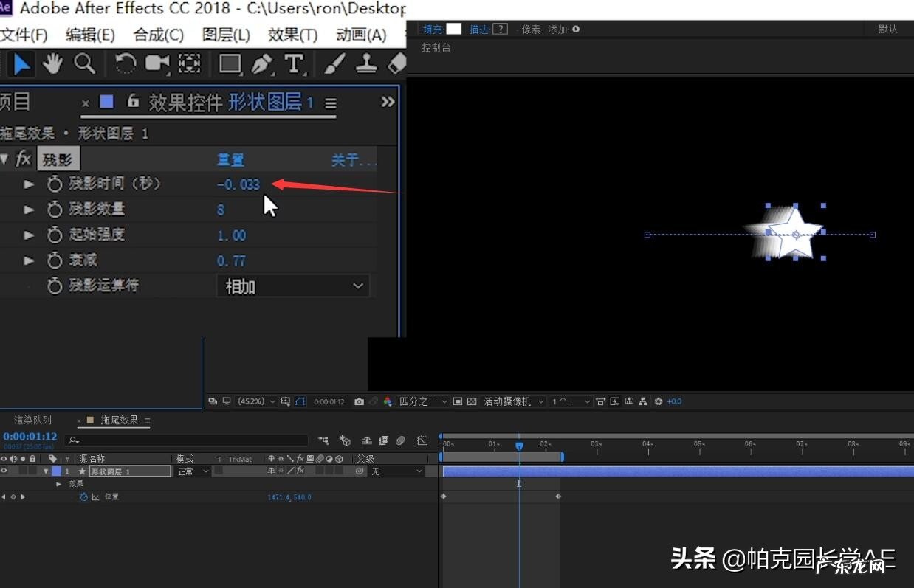Select the Selection tool in the toolbar

point(20,63)
